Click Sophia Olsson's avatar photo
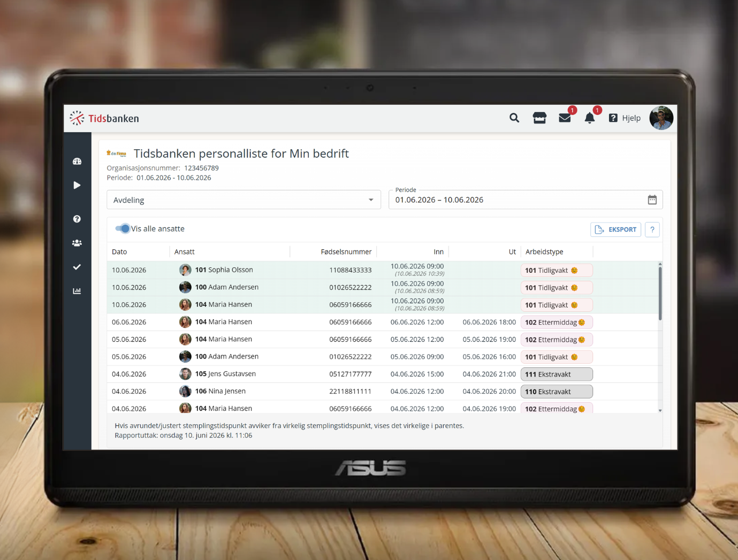The image size is (738, 560). click(185, 270)
